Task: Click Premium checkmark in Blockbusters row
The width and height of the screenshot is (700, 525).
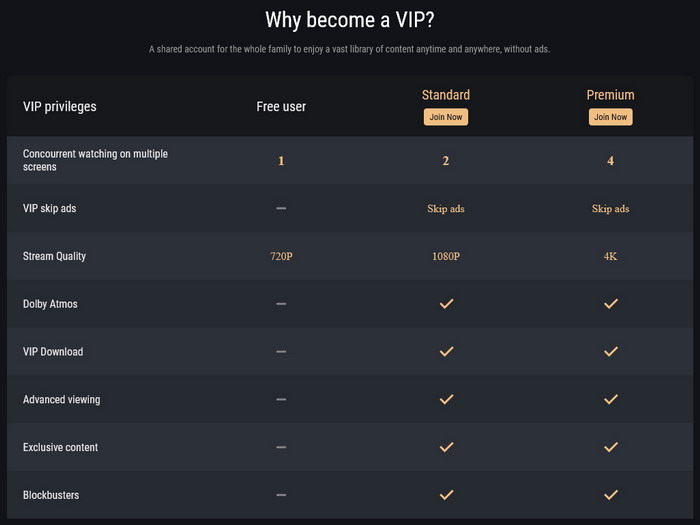Action: point(611,495)
